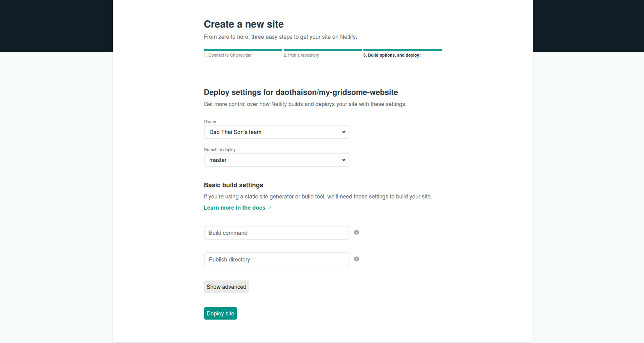The height and width of the screenshot is (343, 644).
Task: Go back to Connect to Git provider step
Action: pyautogui.click(x=228, y=55)
